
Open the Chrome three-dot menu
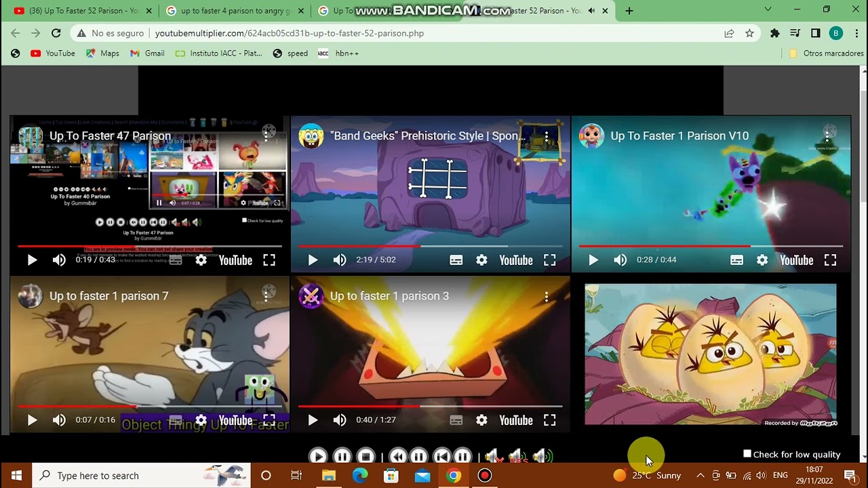click(x=855, y=33)
